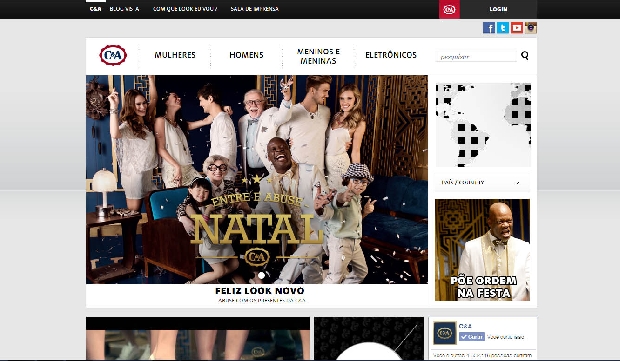Viewport: 620px width, 361px height.
Task: Click the Login link
Action: point(498,9)
